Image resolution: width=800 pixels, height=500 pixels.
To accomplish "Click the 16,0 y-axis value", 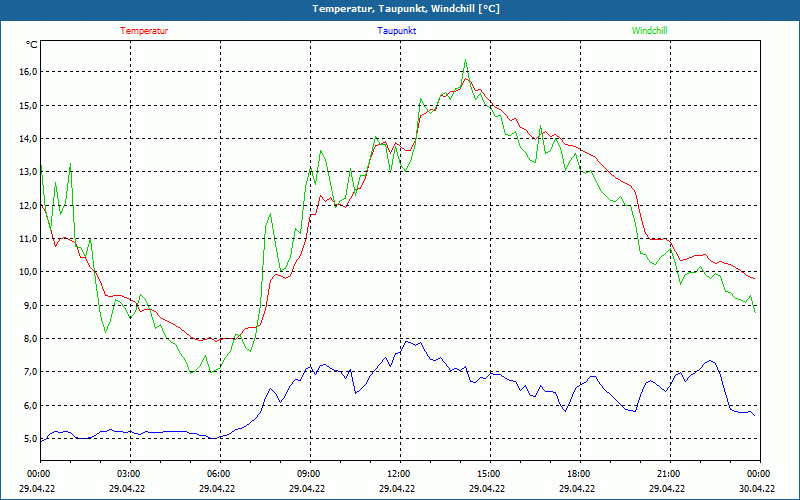I will click(27, 72).
